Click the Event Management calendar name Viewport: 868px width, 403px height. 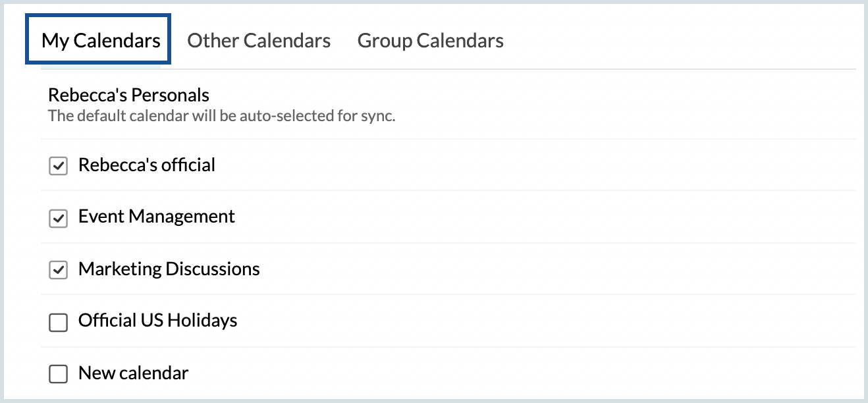(156, 217)
